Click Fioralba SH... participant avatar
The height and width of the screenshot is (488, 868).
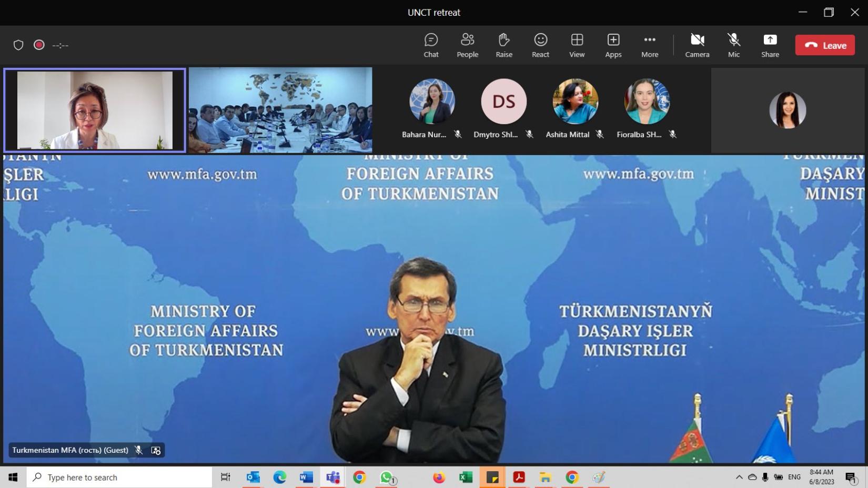tap(647, 101)
